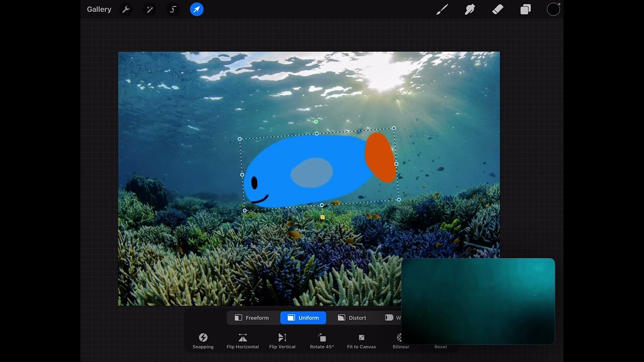Switch to Freeform transform mode
Viewport: 644px width, 362px height.
click(x=252, y=318)
